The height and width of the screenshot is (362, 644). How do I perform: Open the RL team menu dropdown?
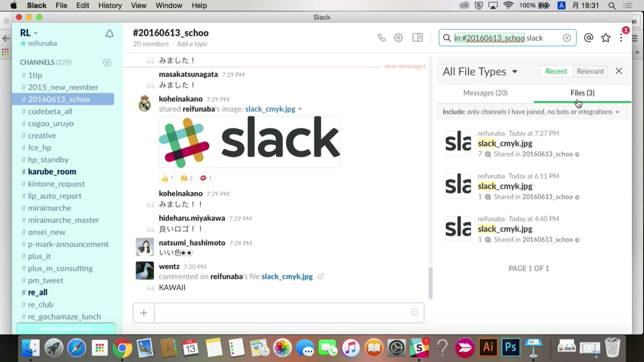pyautogui.click(x=29, y=33)
